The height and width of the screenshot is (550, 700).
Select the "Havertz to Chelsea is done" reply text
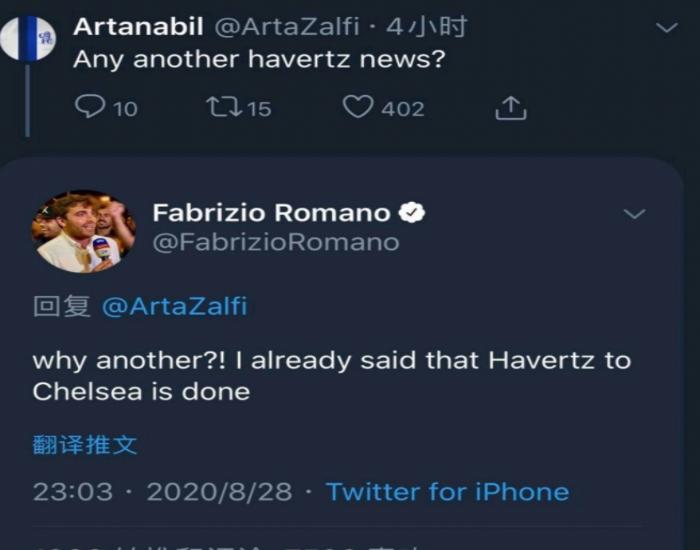click(x=331, y=375)
